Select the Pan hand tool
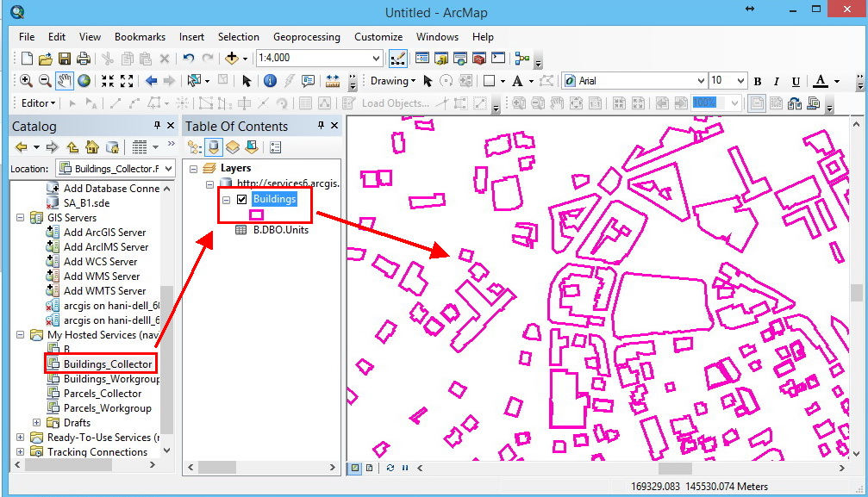868x497 pixels. 64,81
